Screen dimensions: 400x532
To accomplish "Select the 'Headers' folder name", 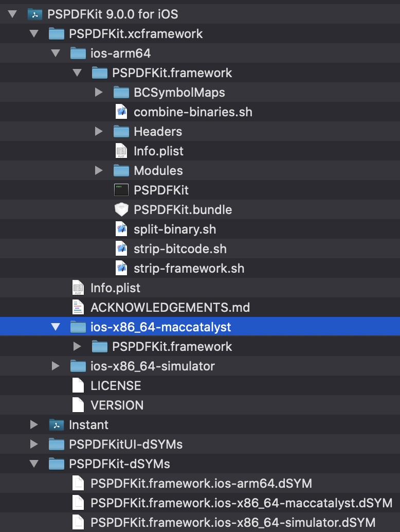I will [158, 132].
